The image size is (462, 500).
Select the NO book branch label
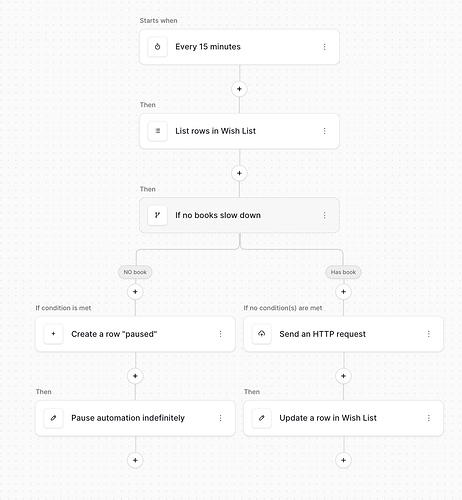(135, 272)
